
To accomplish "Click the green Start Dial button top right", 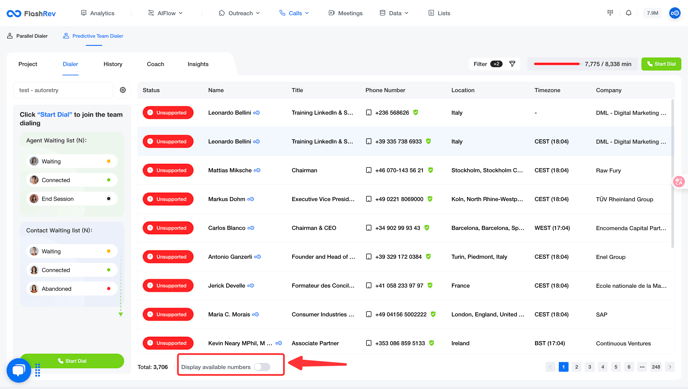I will point(661,64).
